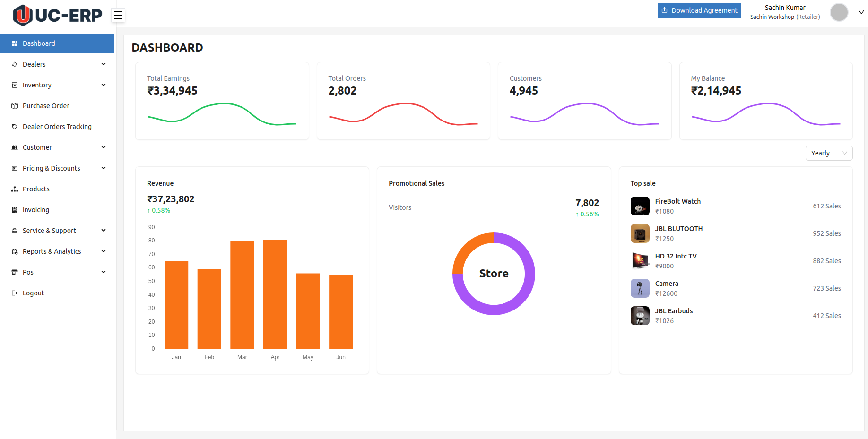
Task: Click the Invoicing document icon
Action: (15, 210)
